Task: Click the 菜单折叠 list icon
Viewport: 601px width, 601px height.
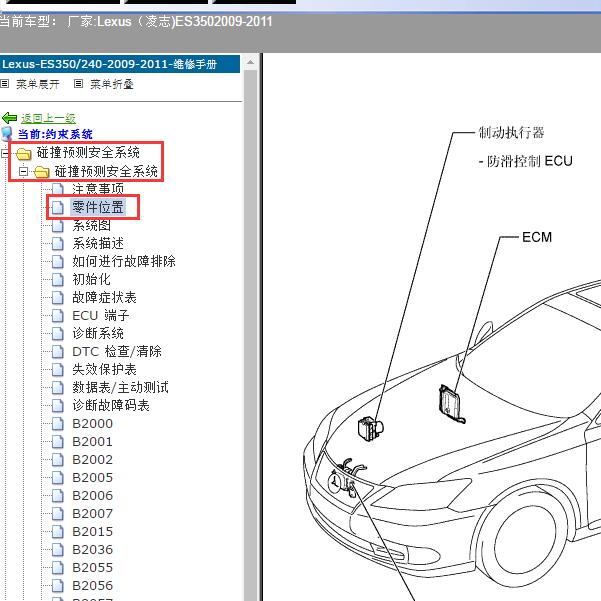Action: [78, 84]
